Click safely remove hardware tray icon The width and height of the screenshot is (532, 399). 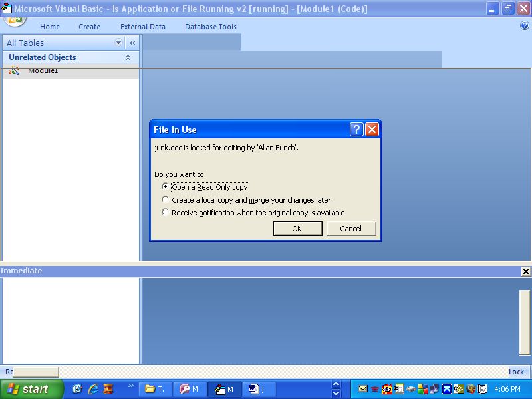(411, 389)
